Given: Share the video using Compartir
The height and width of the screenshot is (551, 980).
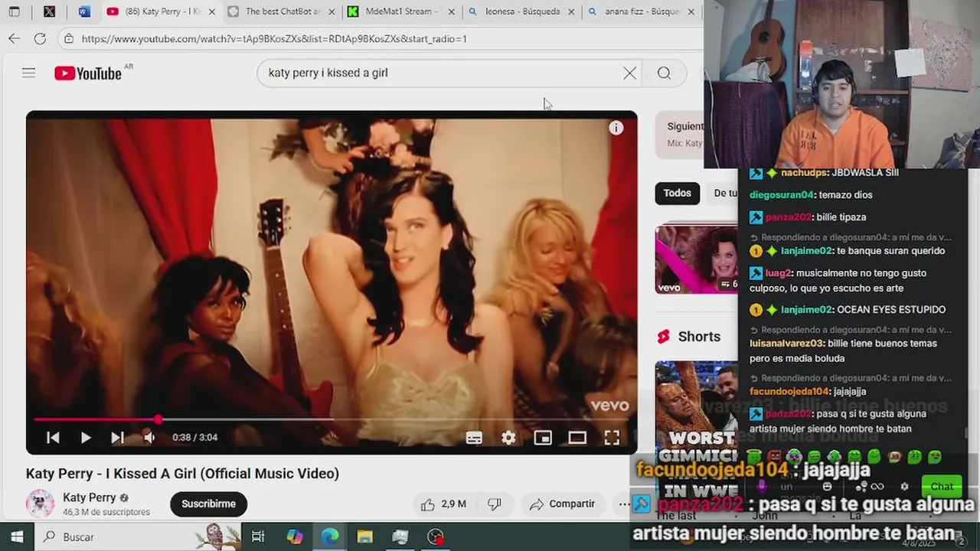Looking at the screenshot, I should click(x=562, y=504).
